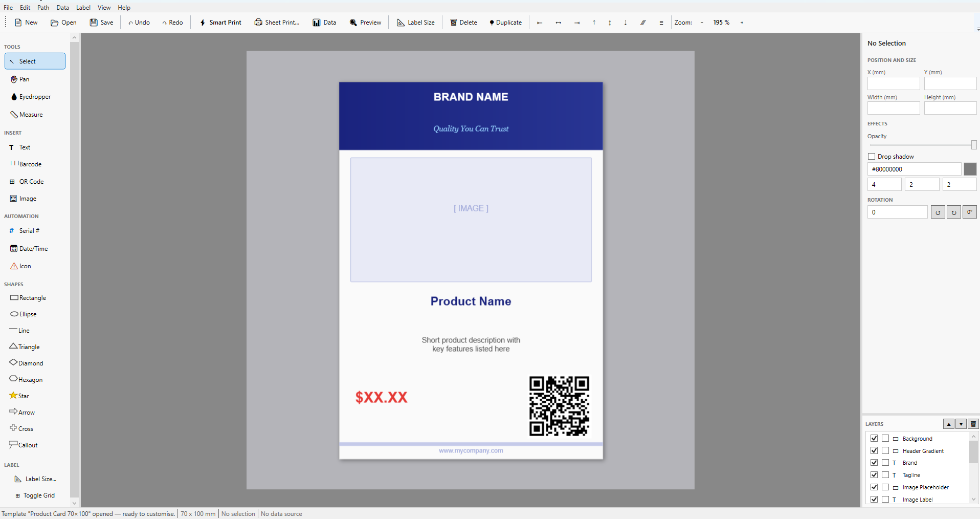Click the Opacity slider handle
The width and height of the screenshot is (980, 519).
tap(974, 145)
